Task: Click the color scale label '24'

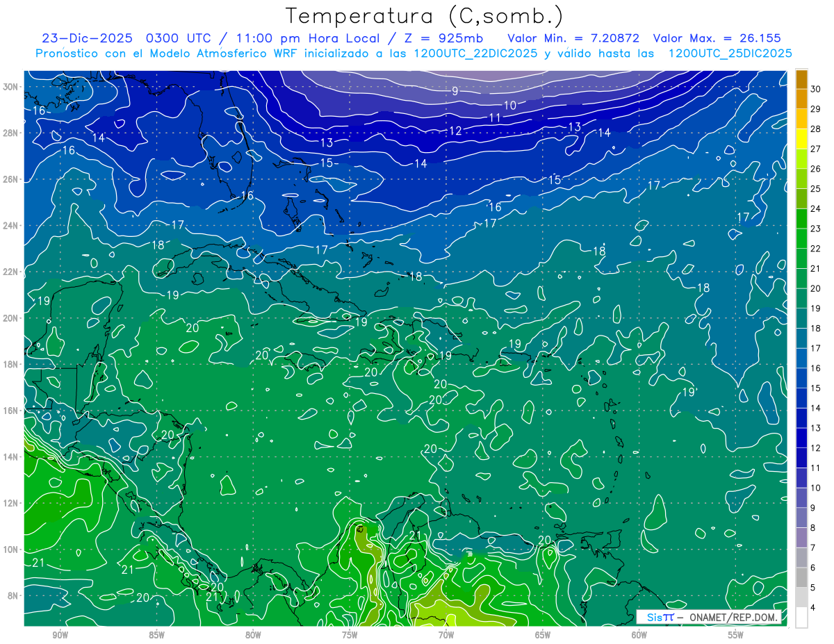Action: coord(816,208)
